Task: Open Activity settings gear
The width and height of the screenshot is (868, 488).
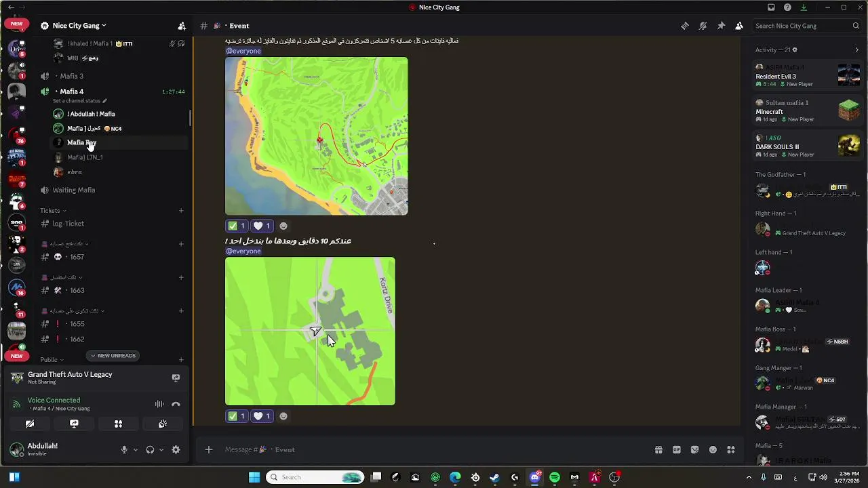Action: (795, 49)
